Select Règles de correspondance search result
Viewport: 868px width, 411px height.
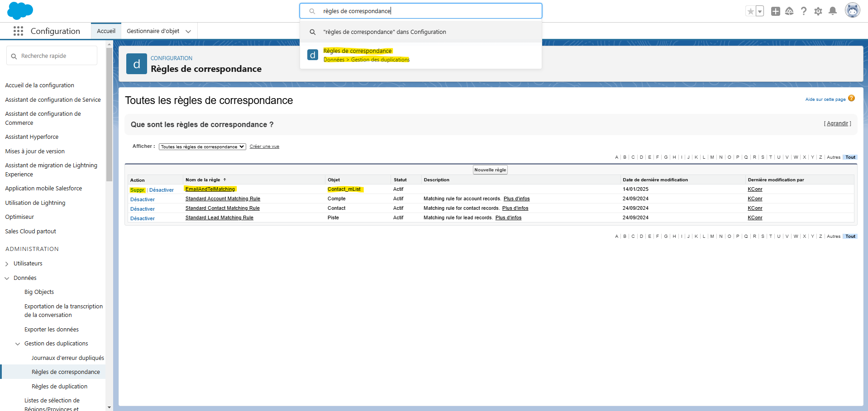pyautogui.click(x=421, y=55)
